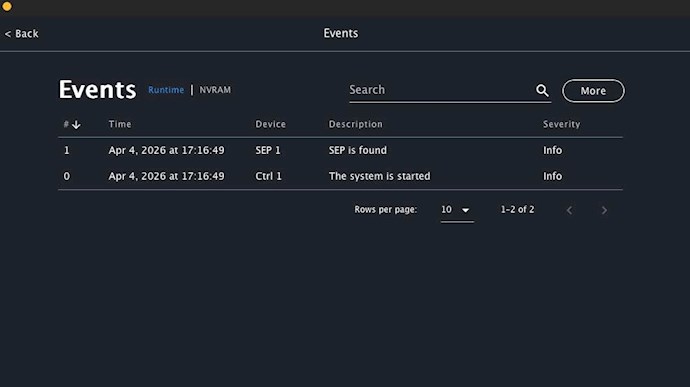Open the Rows per page dropdown
The image size is (690, 387).
[x=457, y=210]
